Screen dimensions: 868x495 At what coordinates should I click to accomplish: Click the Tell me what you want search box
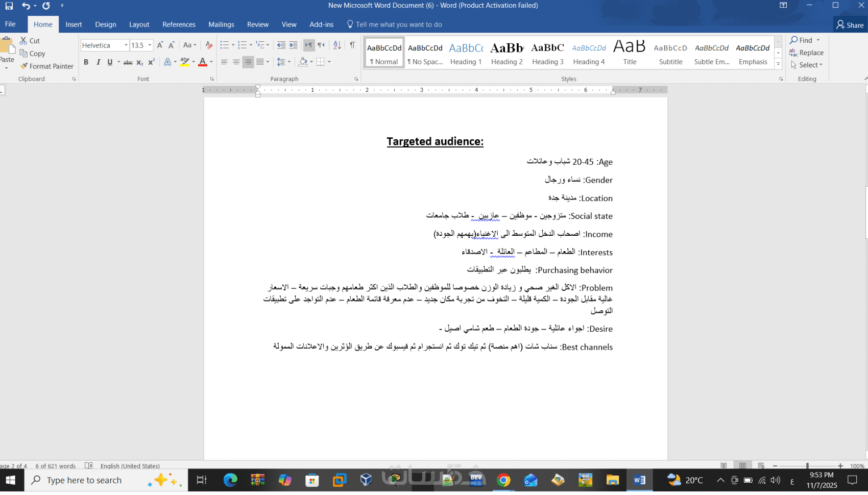click(394, 24)
